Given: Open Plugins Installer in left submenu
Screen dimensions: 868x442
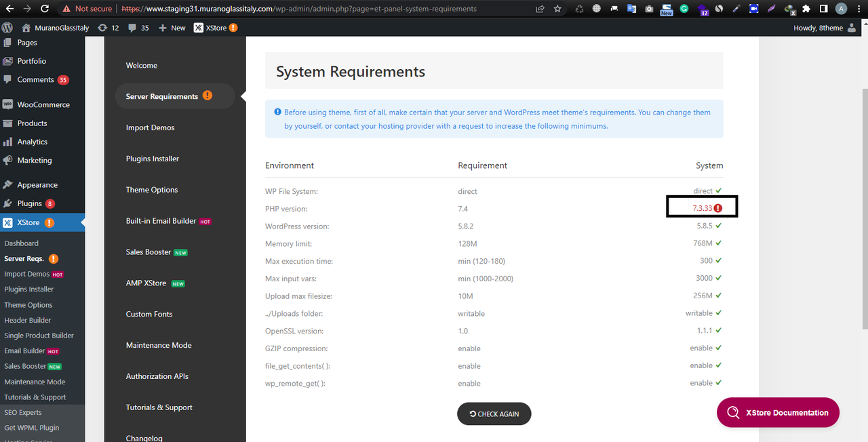Looking at the screenshot, I should [x=29, y=289].
